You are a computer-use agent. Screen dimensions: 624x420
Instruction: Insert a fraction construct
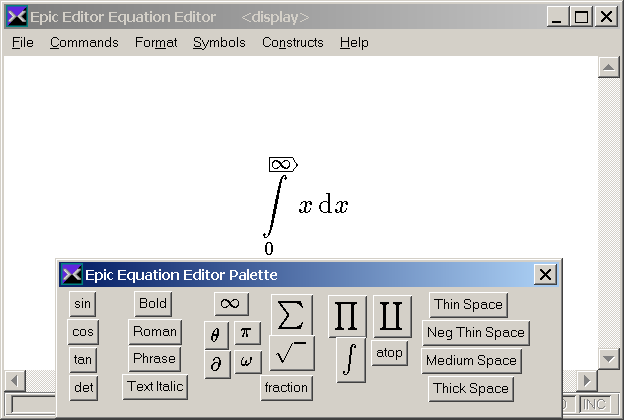click(287, 388)
